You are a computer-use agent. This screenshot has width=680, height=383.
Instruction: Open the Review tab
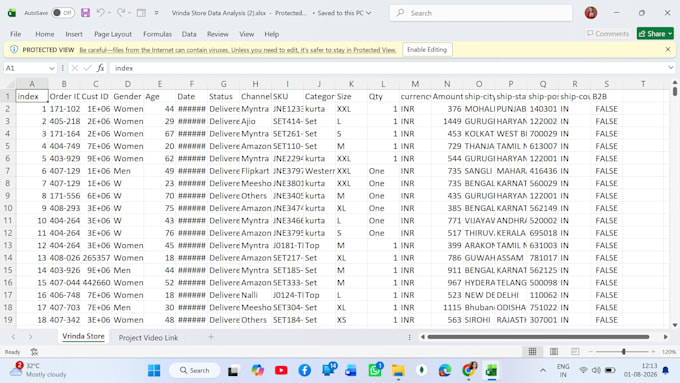point(218,34)
